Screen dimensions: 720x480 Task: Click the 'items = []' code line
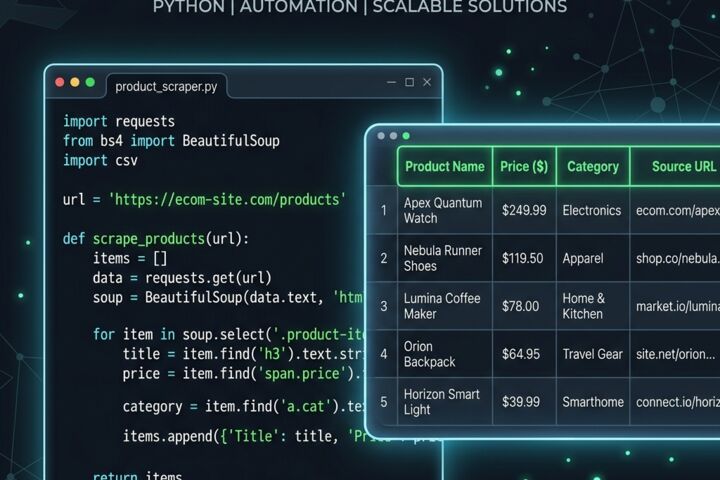click(130, 258)
